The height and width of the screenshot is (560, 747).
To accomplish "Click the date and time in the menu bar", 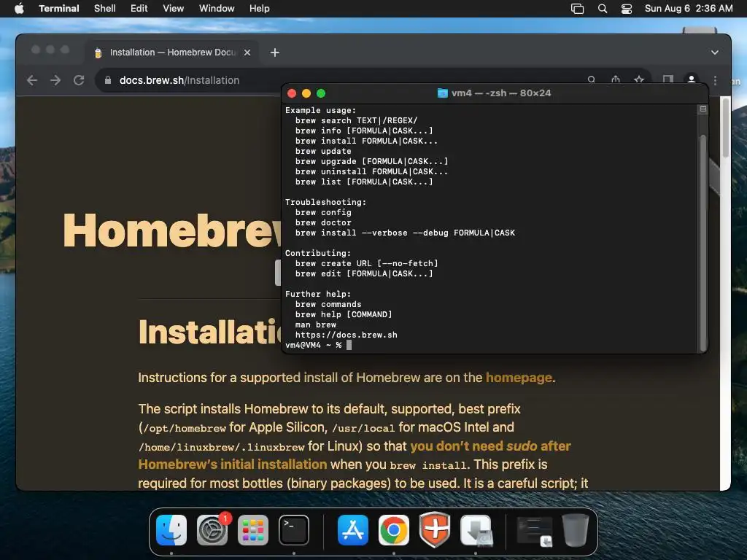I will tap(689, 8).
